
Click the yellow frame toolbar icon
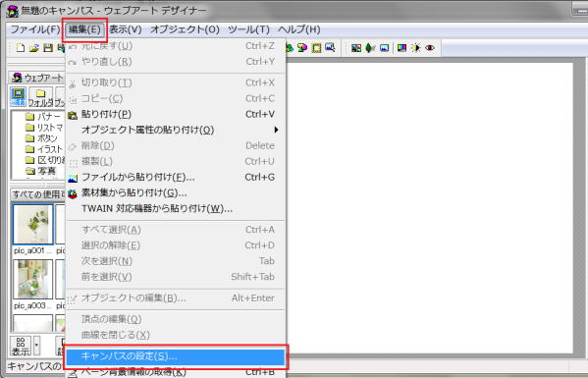point(316,48)
